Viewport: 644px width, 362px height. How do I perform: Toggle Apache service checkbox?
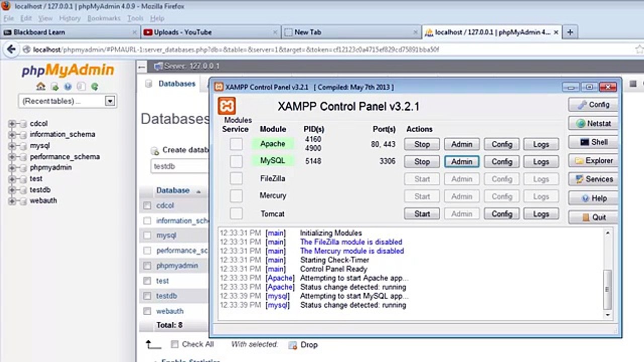point(236,144)
